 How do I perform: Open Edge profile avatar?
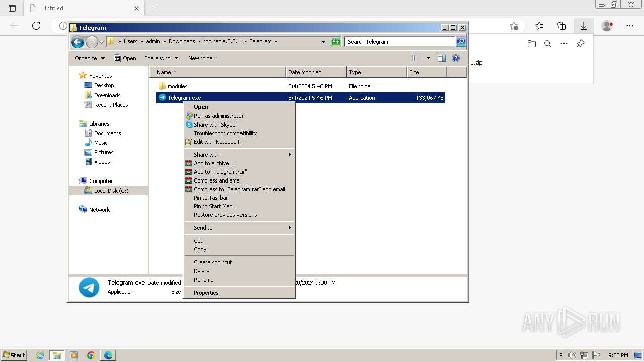coord(607,26)
